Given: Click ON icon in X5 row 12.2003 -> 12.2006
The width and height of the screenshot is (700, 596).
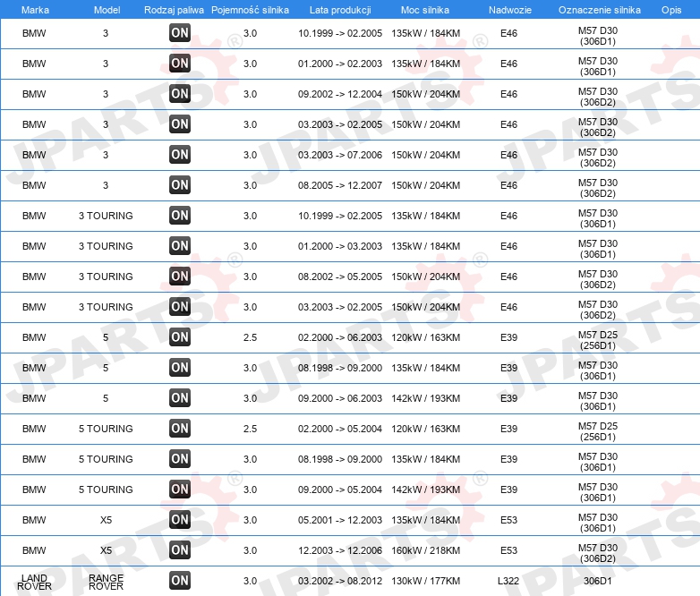Looking at the screenshot, I should point(180,549).
